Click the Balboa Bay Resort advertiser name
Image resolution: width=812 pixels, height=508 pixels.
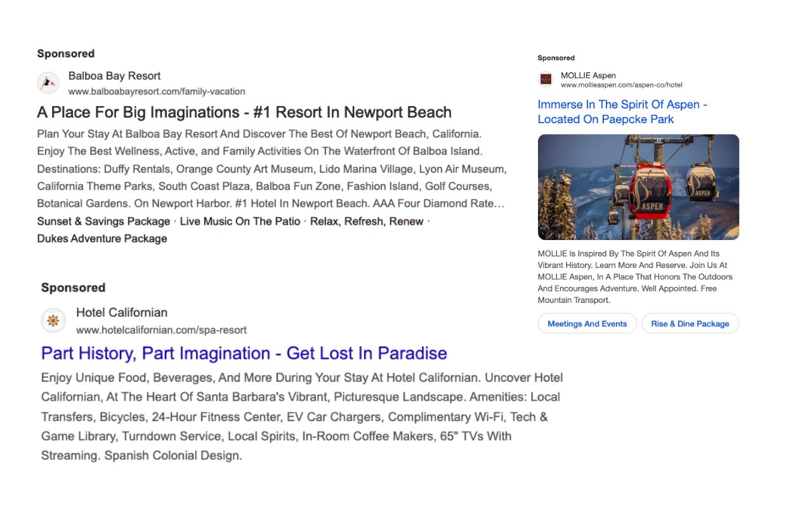pos(114,76)
